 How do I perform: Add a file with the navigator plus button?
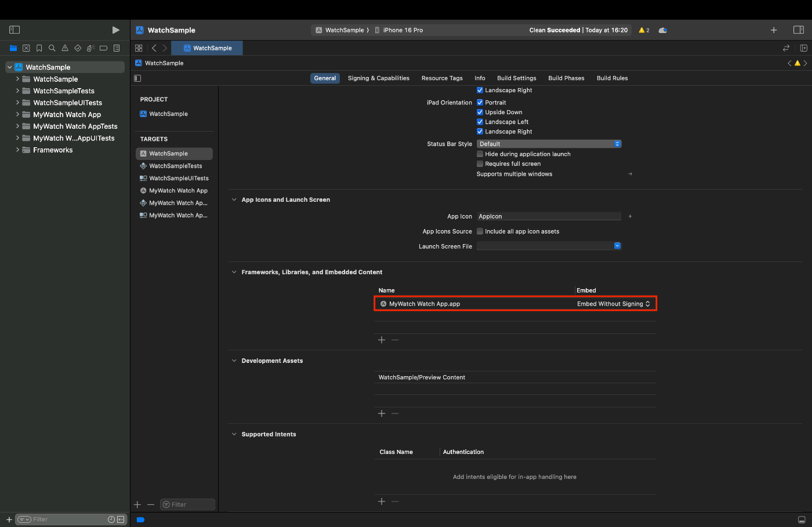coord(9,519)
